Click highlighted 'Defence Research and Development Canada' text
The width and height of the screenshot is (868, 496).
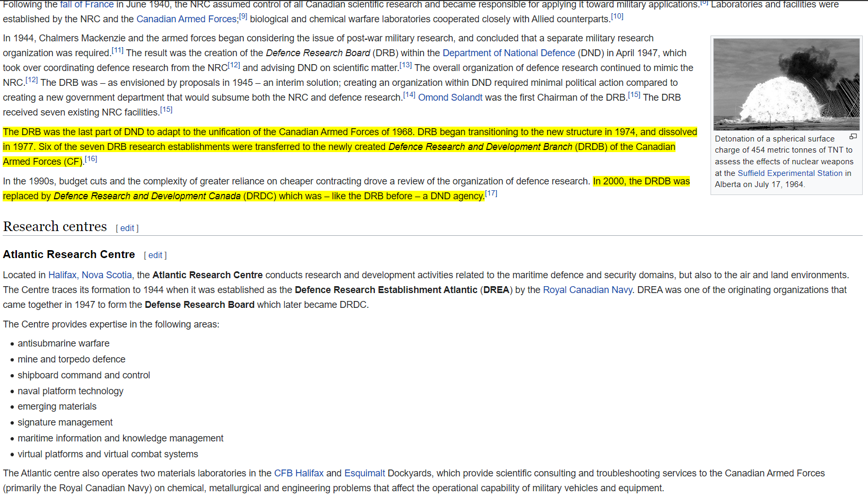coord(147,196)
